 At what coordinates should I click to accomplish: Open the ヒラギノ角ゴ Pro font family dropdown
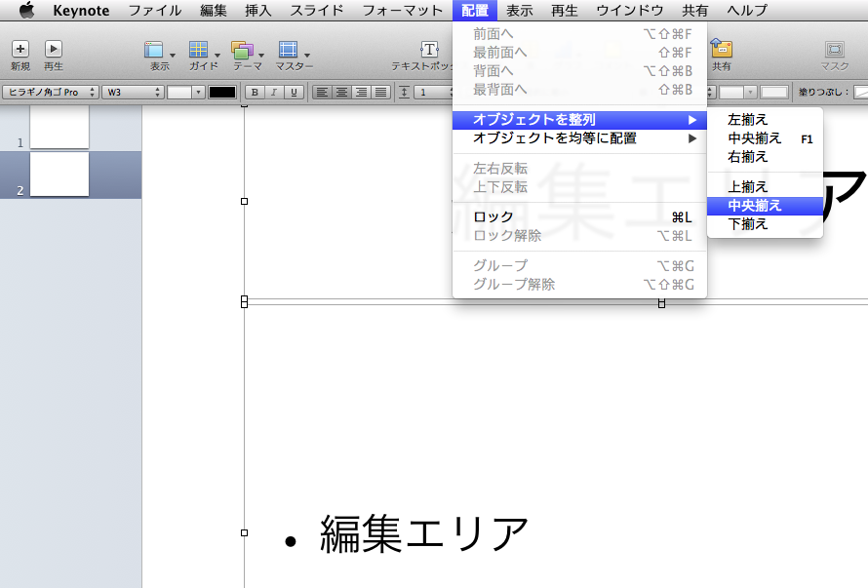pyautogui.click(x=51, y=92)
